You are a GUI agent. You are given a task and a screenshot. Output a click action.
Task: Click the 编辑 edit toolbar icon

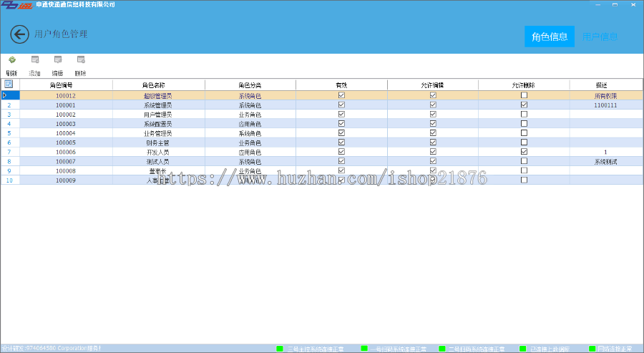[57, 60]
